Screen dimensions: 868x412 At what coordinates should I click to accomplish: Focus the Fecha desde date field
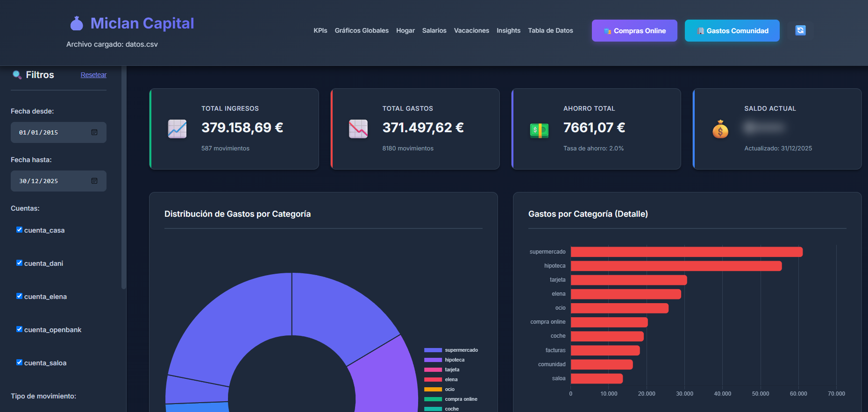click(x=58, y=132)
